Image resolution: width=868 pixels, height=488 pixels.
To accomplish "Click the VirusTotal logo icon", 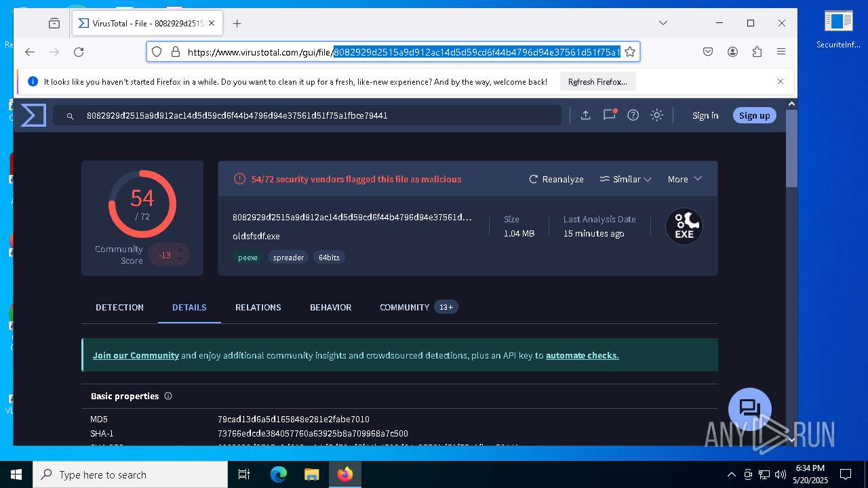I will pos(33,115).
